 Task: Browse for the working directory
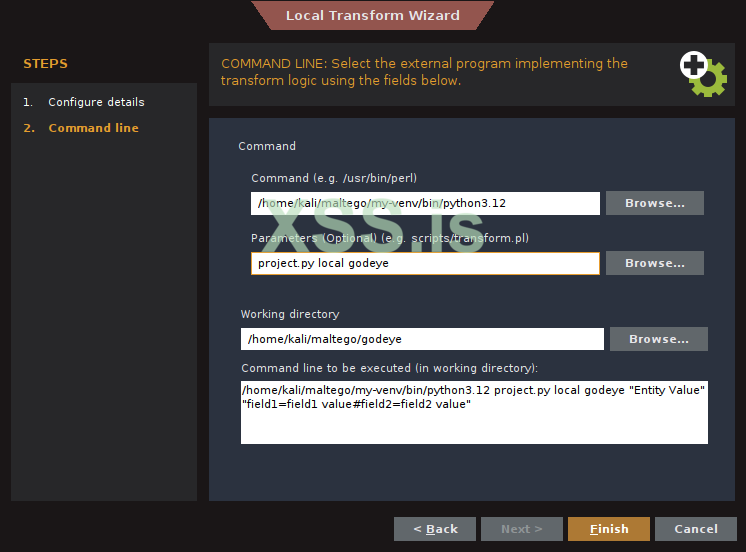pos(658,339)
